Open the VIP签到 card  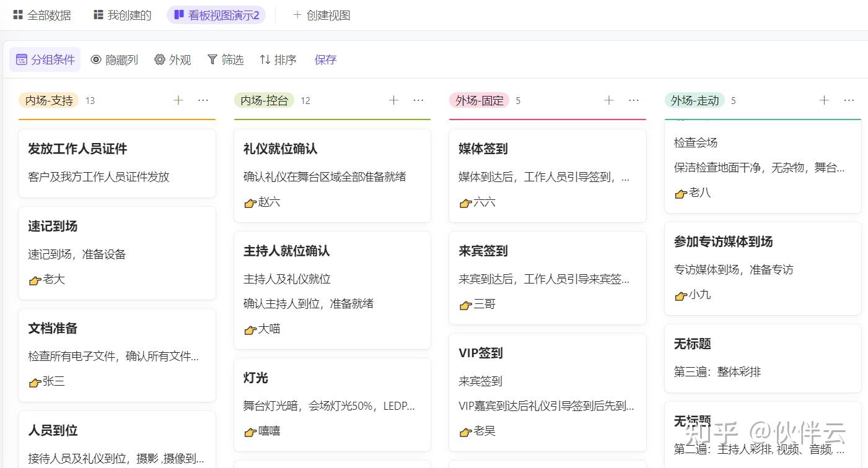pos(548,392)
